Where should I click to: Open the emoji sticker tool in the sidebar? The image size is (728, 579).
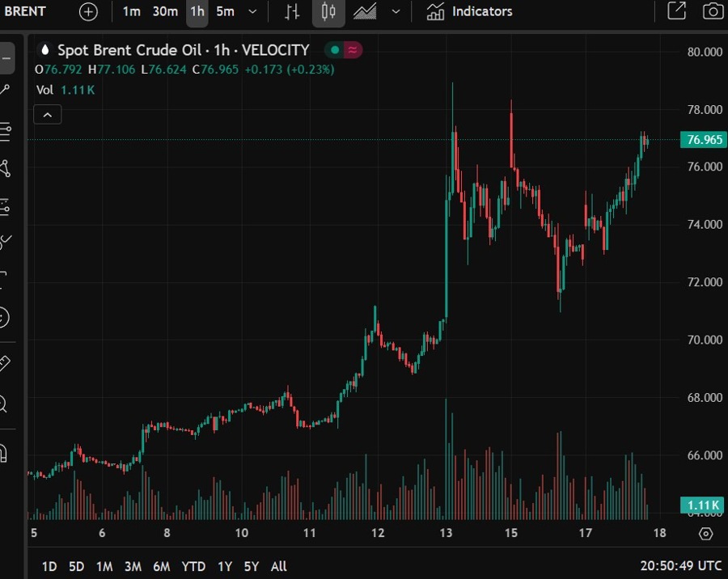(4, 317)
